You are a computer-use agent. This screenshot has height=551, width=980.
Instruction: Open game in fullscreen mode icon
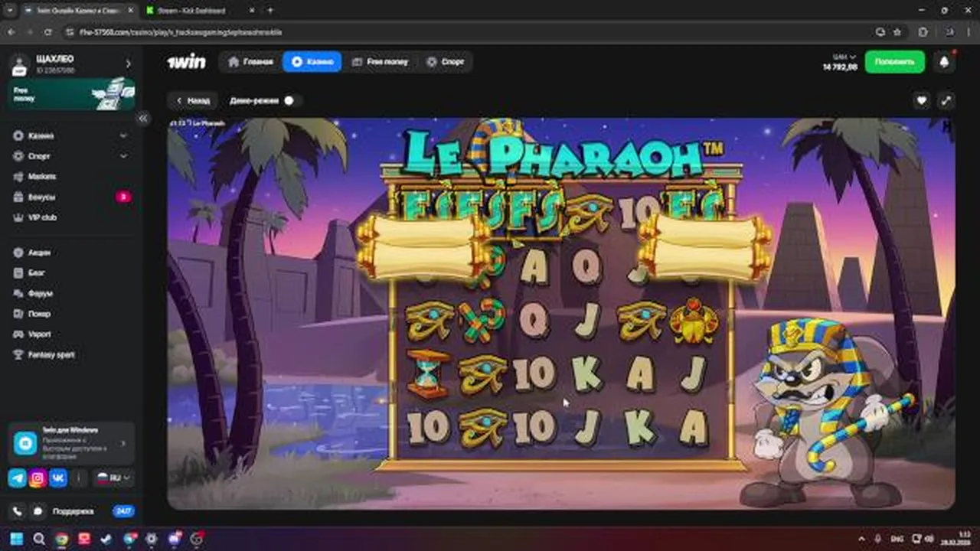pyautogui.click(x=946, y=100)
